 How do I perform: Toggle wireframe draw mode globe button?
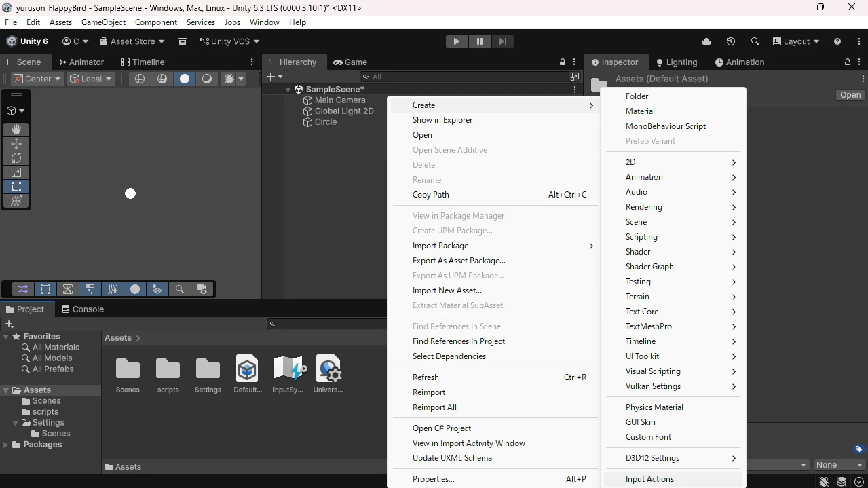point(140,79)
